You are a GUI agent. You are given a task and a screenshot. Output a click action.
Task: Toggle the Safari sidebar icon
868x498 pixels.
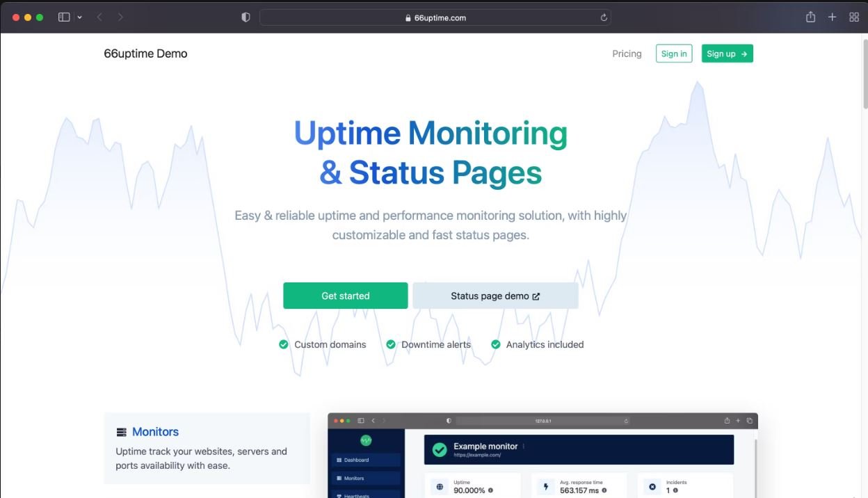click(x=64, y=17)
